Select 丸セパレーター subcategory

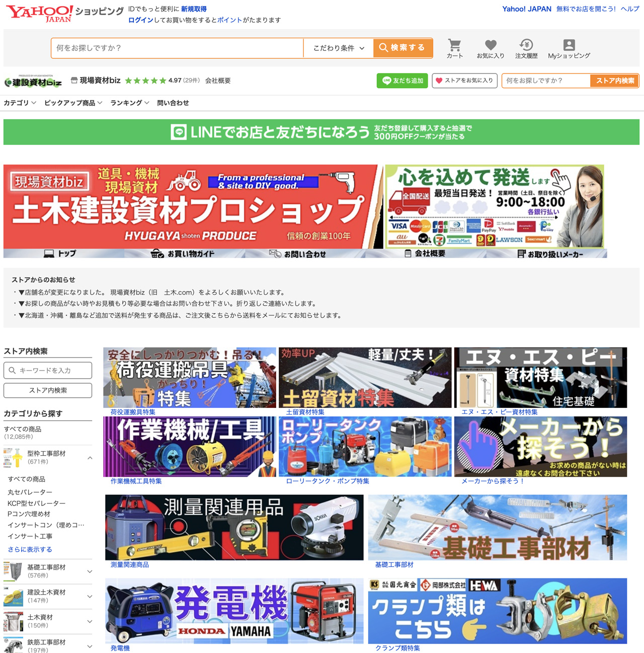click(30, 492)
